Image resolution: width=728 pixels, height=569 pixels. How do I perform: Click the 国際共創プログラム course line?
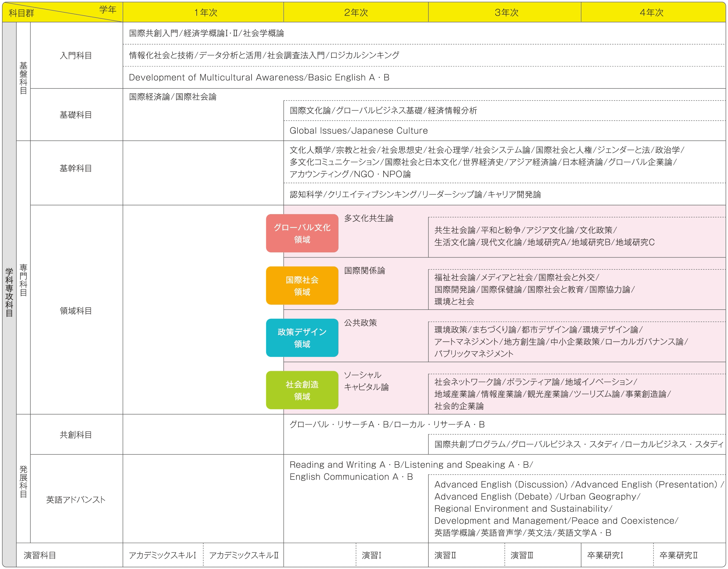pyautogui.click(x=579, y=444)
